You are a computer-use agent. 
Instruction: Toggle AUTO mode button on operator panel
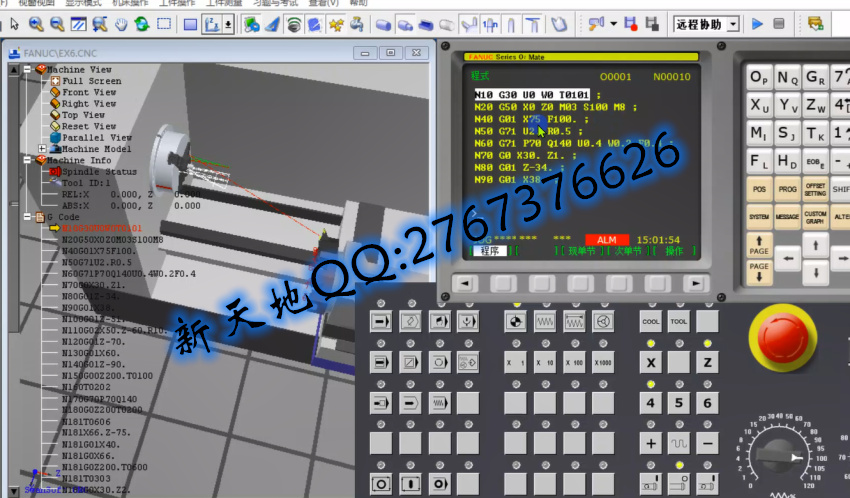(x=381, y=322)
